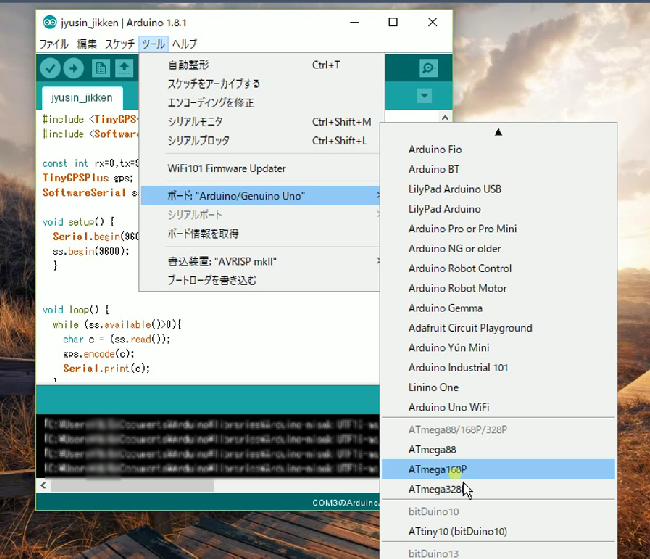
Task: Select ATmega88 board
Action: [498, 450]
